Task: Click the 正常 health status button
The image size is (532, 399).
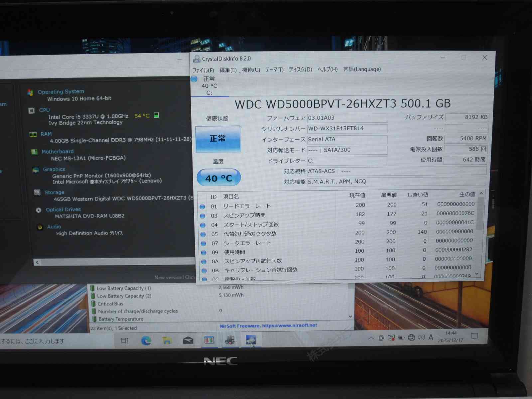Action: [x=218, y=139]
